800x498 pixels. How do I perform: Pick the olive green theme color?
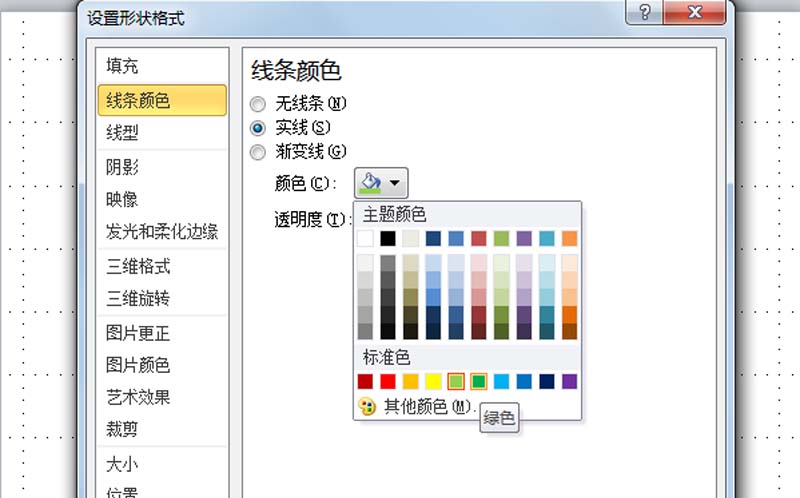tap(502, 238)
